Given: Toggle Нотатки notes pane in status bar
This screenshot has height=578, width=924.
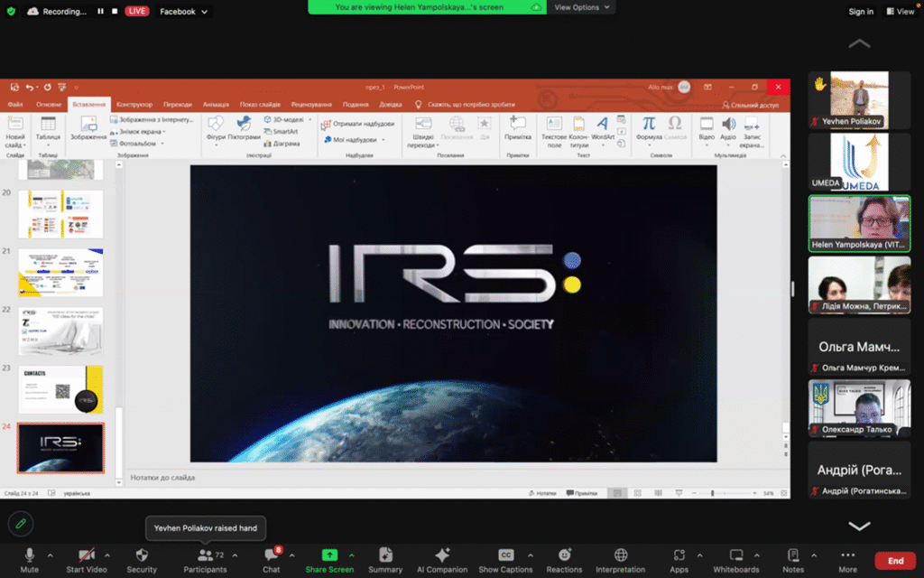Looking at the screenshot, I should pyautogui.click(x=542, y=493).
